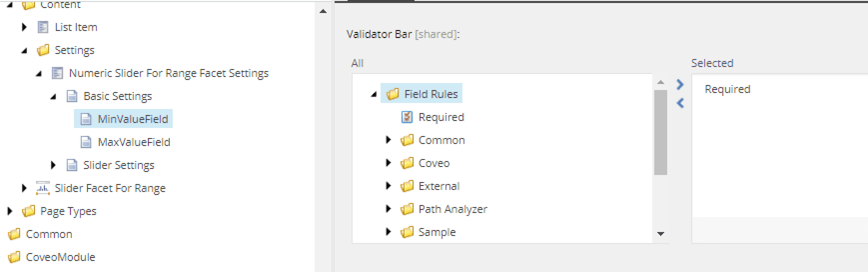Click the Required validation rule icon
Viewport: 868px width, 272px height.
click(407, 117)
